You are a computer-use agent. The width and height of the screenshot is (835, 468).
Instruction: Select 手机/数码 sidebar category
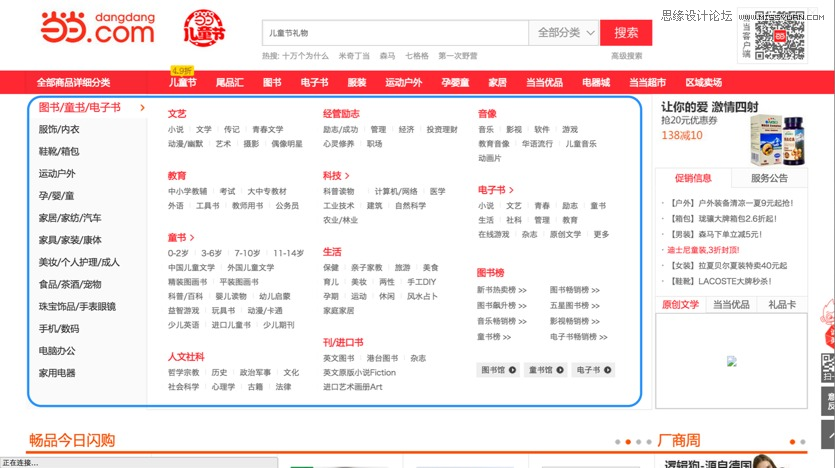(x=59, y=329)
